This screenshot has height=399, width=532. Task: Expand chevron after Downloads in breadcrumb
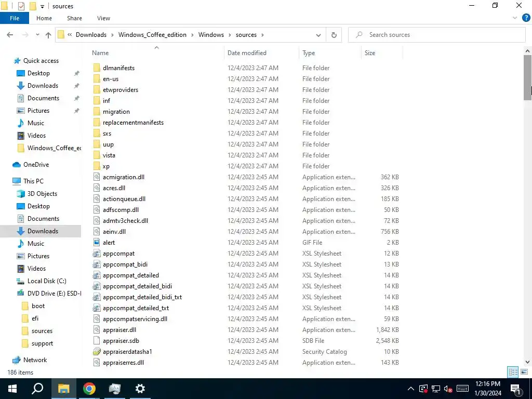[113, 35]
